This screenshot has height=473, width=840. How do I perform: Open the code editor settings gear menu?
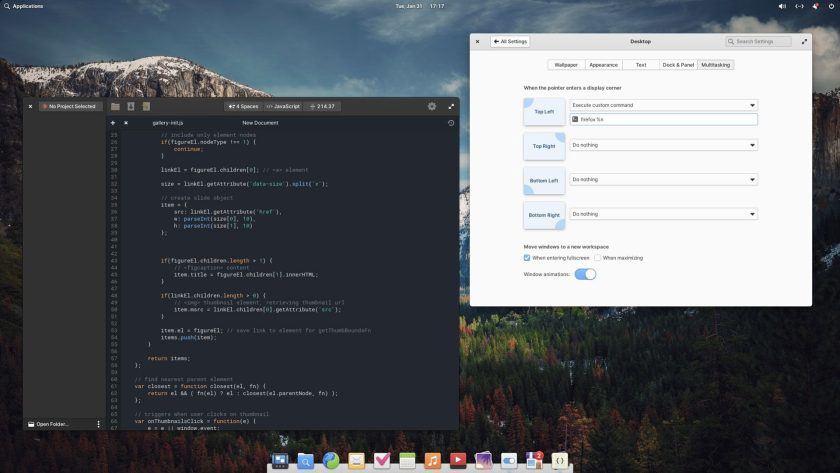[432, 106]
